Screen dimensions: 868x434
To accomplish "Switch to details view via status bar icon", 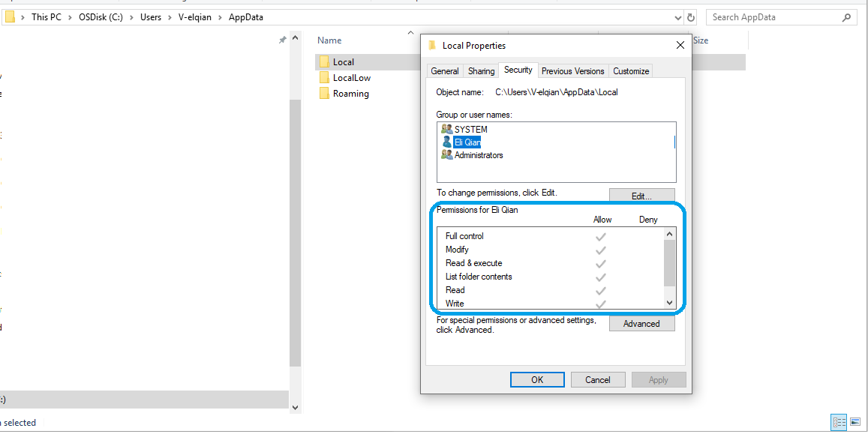I will coord(839,422).
